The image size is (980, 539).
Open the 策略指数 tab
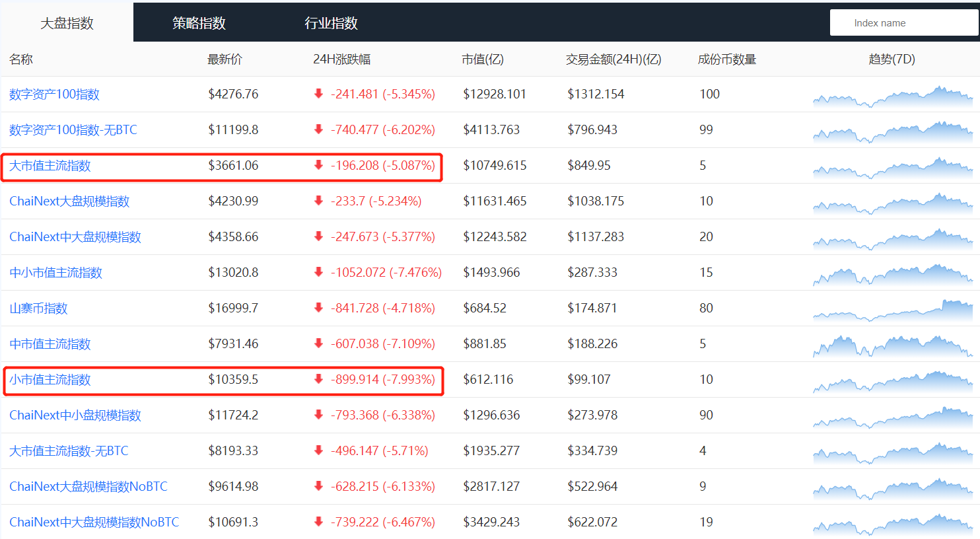point(199,23)
